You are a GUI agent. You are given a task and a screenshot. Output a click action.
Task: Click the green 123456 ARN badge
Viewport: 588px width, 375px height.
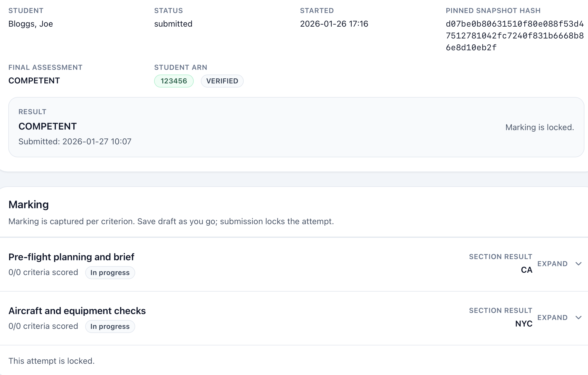pyautogui.click(x=174, y=81)
